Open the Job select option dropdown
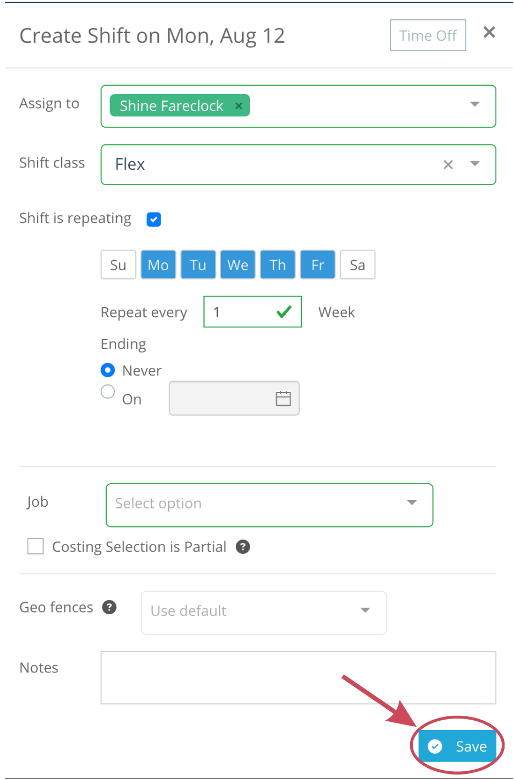 [x=269, y=504]
